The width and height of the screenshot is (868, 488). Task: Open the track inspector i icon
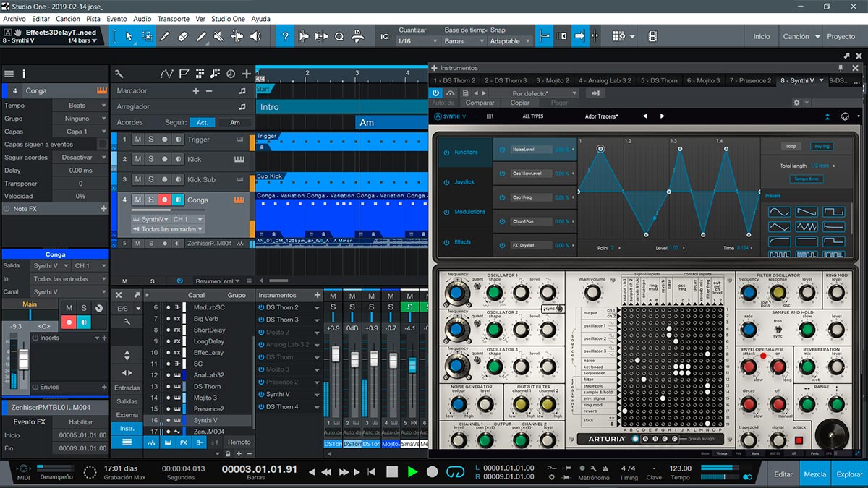24,73
